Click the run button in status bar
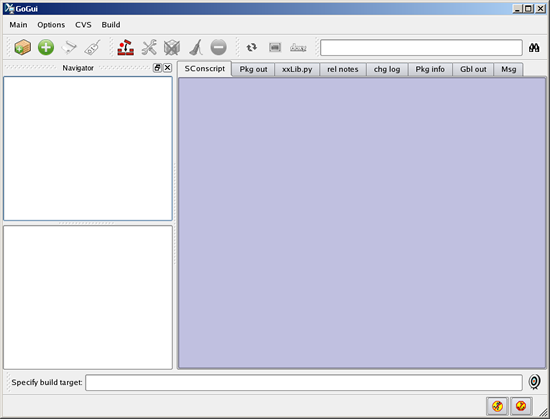The width and height of the screenshot is (550, 419). [497, 406]
